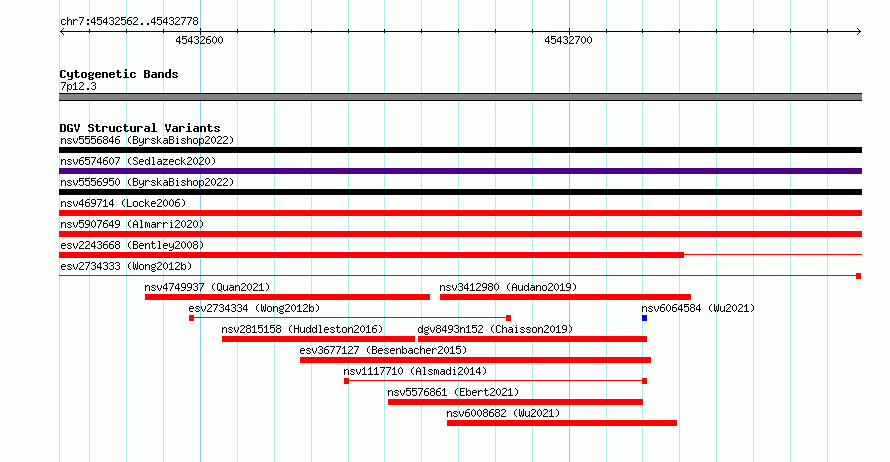Click the nsv6064584 (Wu2021) label
Viewport: 890px width, 462px height.
(698, 308)
